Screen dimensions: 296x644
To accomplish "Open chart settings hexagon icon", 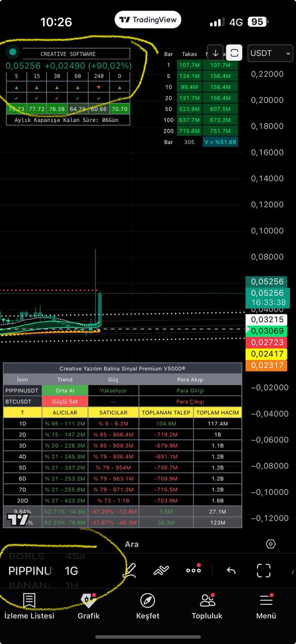I will point(271,544).
